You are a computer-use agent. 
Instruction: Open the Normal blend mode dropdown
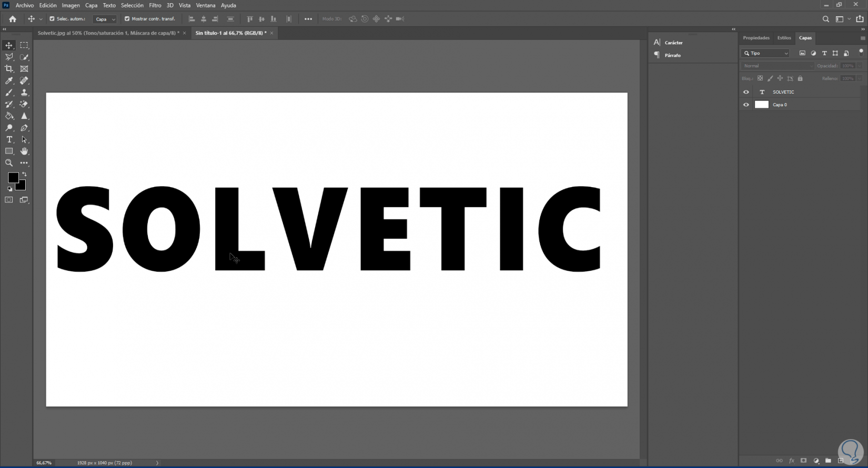[778, 66]
